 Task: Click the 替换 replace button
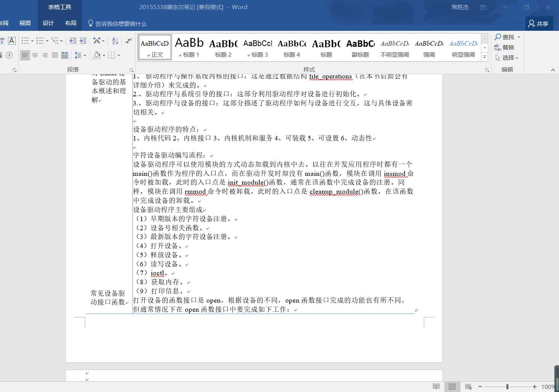(x=504, y=48)
